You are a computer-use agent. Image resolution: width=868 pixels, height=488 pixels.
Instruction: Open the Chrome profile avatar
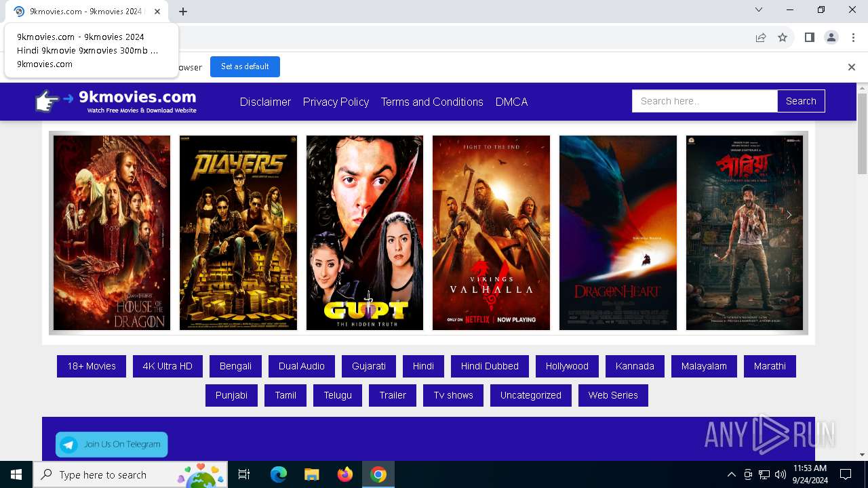point(831,38)
